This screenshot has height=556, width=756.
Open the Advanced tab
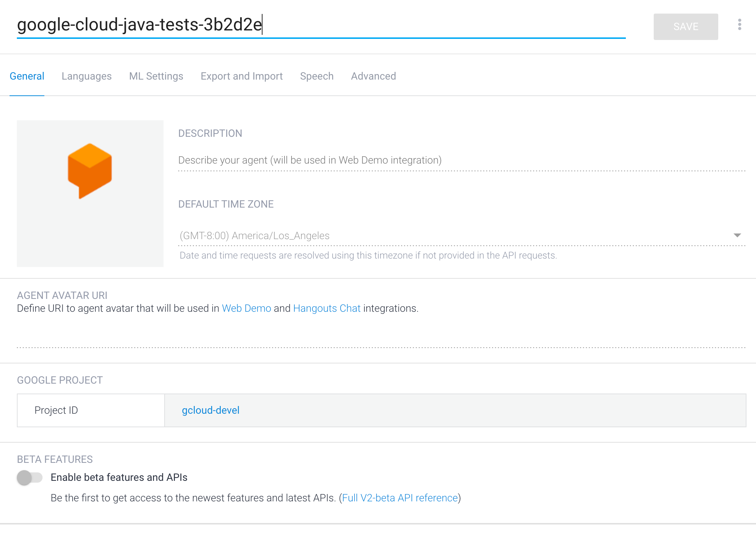(x=373, y=76)
